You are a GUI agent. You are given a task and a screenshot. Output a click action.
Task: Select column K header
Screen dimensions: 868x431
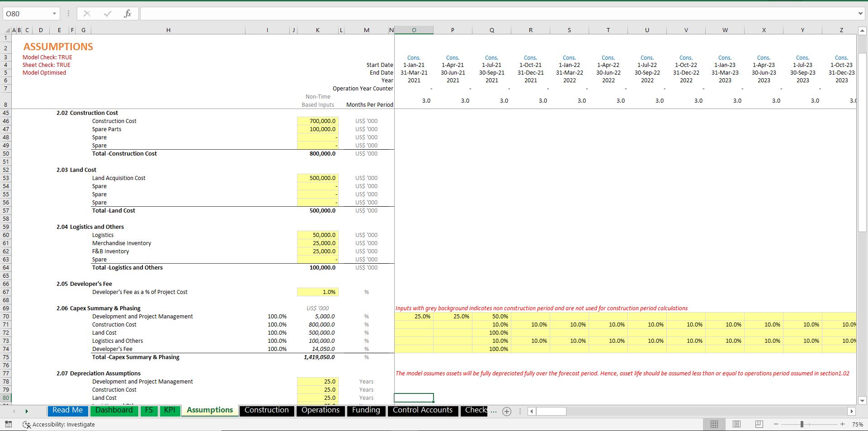click(318, 30)
